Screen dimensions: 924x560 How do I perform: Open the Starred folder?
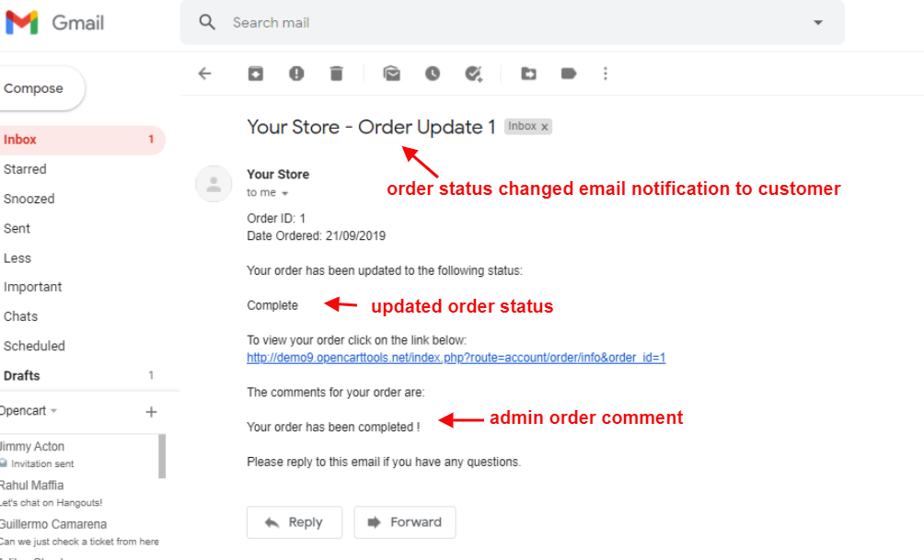[x=25, y=169]
